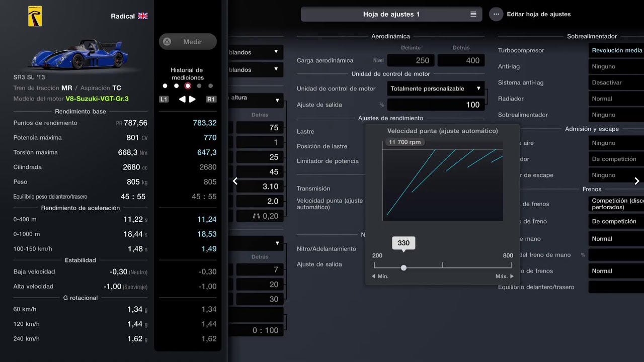Open handbrake Normal option

pyautogui.click(x=616, y=239)
